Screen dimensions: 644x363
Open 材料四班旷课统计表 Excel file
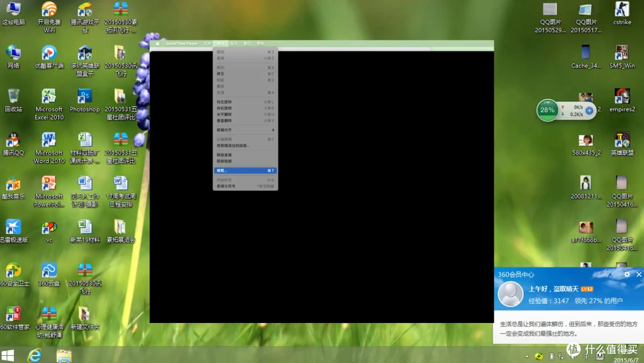85,148
